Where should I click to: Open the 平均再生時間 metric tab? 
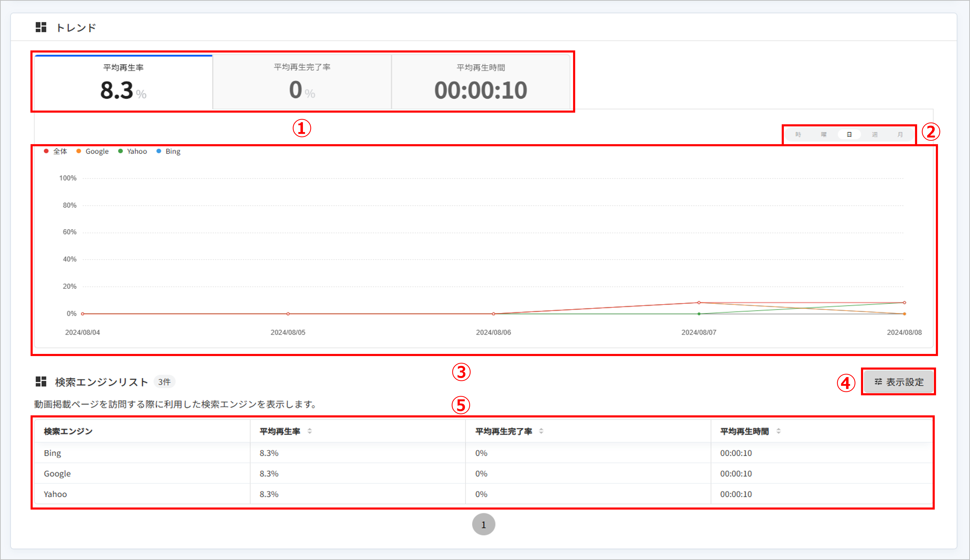(481, 82)
